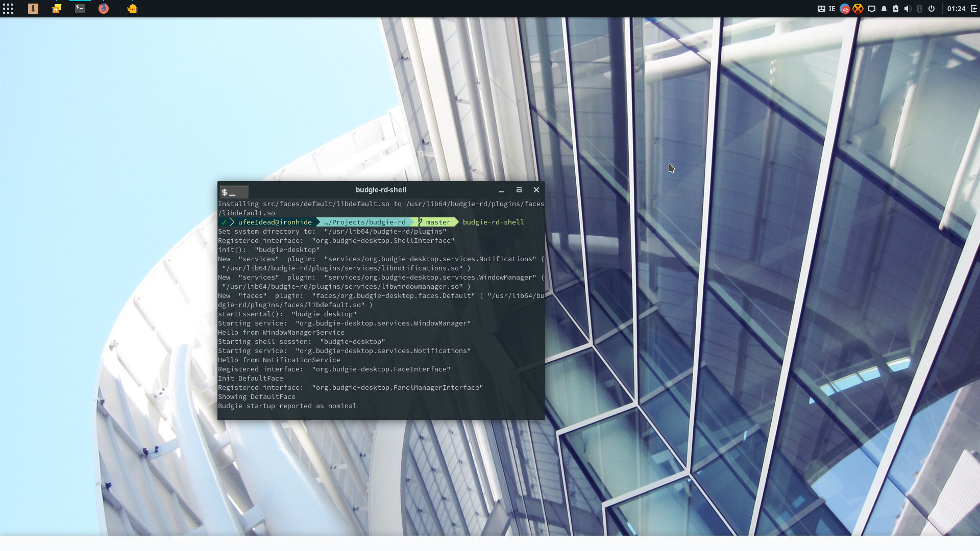Viewport: 980px width, 551px height.
Task: Minimize the budgie-rd-shell terminal window
Action: tap(502, 190)
